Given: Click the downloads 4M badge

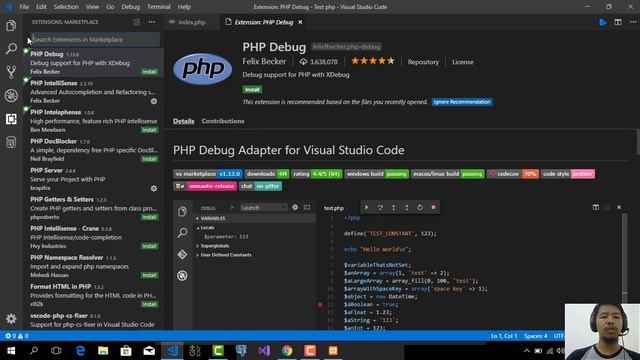Looking at the screenshot, I should [x=267, y=174].
